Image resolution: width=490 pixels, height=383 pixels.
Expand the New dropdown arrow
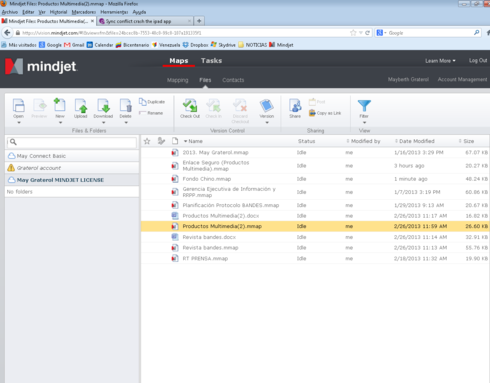point(60,123)
